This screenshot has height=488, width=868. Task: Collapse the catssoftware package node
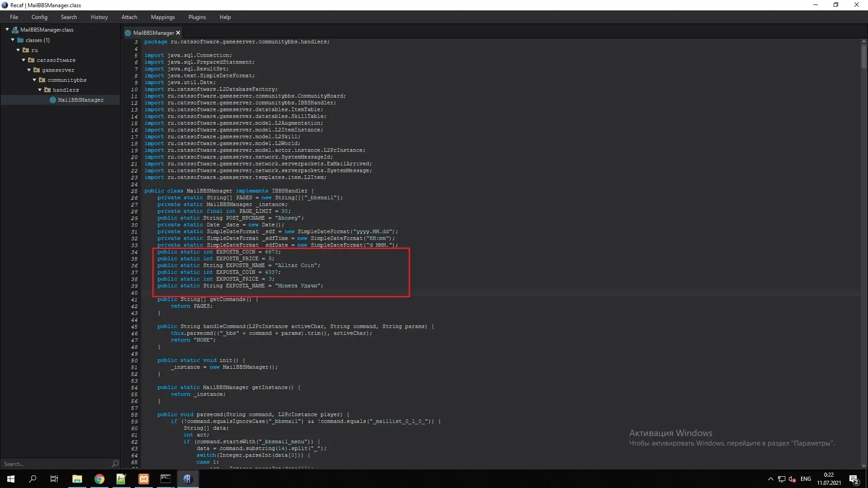[24, 60]
